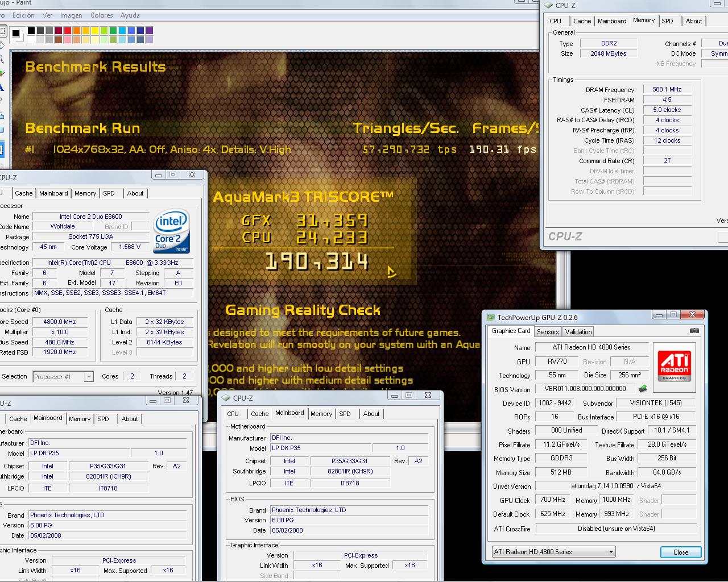728x582 pixels.
Task: Click the Bandwidth value 64.0 GB/s
Action: pyautogui.click(x=667, y=472)
